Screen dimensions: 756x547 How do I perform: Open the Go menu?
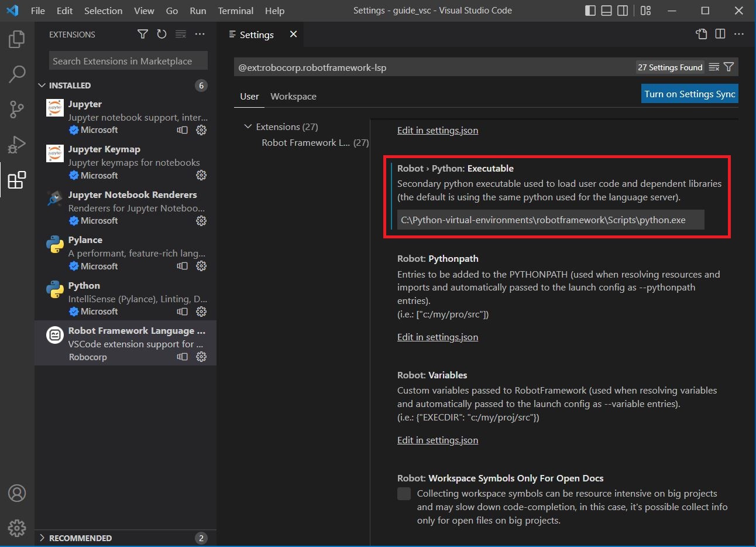172,11
